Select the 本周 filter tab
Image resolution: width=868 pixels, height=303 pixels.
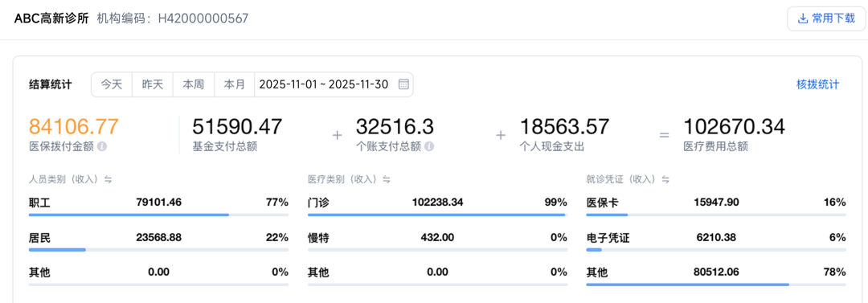pyautogui.click(x=193, y=84)
